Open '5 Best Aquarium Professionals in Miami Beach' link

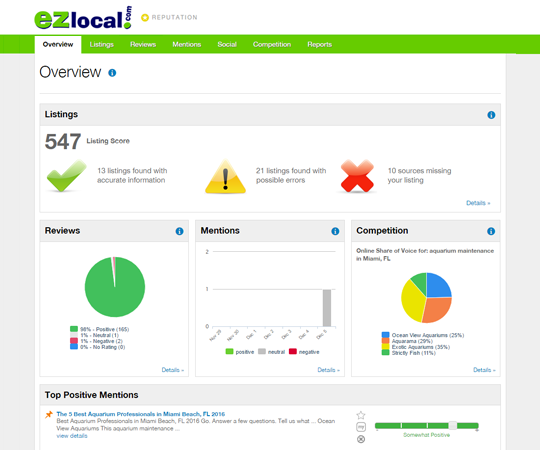pyautogui.click(x=141, y=414)
